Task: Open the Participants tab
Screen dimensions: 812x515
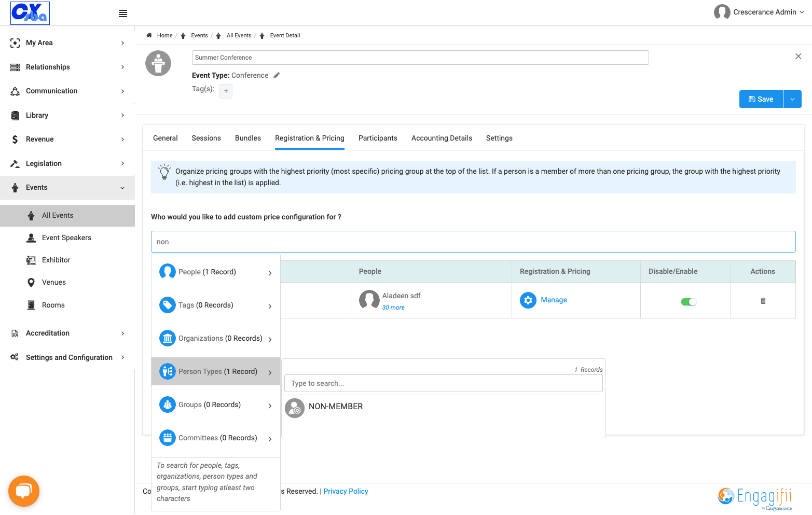Action: tap(378, 138)
